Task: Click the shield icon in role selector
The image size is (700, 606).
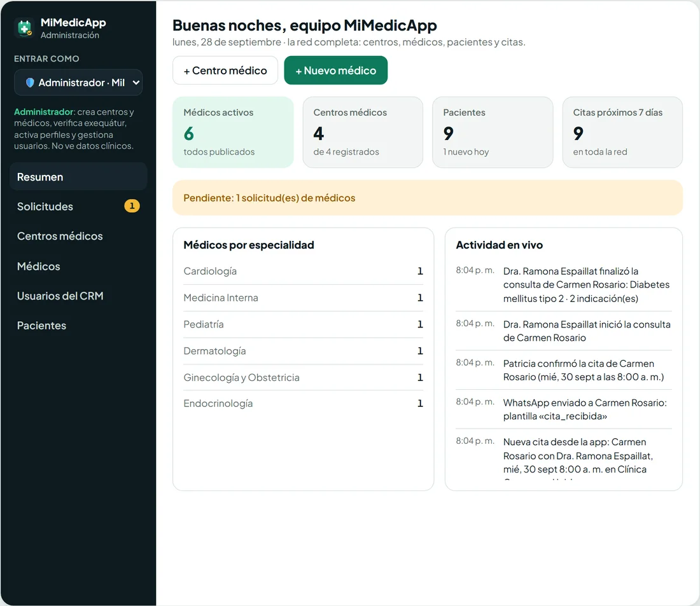Action: coord(30,83)
